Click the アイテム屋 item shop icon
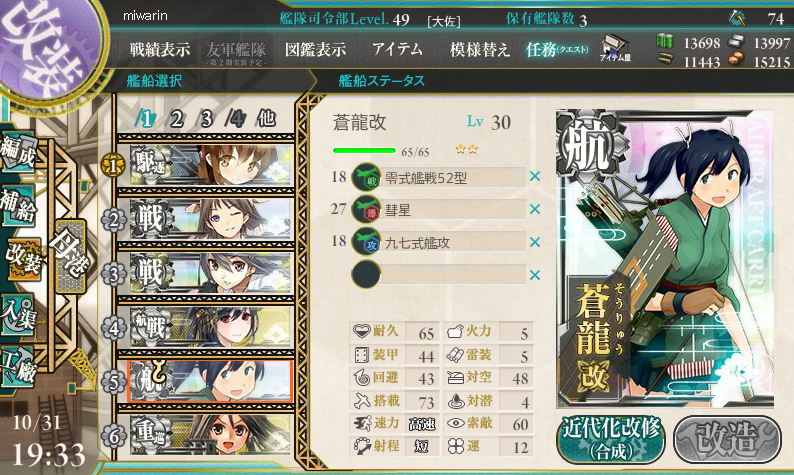The width and height of the screenshot is (794, 475). click(615, 49)
